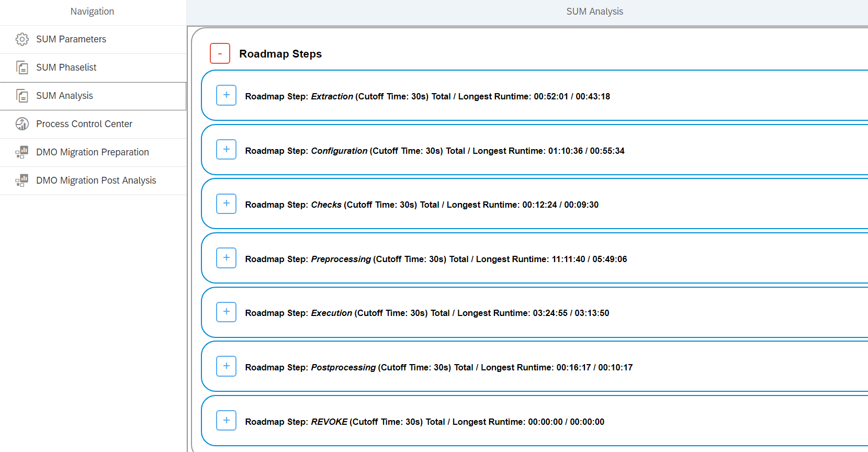The height and width of the screenshot is (452, 868).
Task: Click the REVOKE step runtime text
Action: 425,422
